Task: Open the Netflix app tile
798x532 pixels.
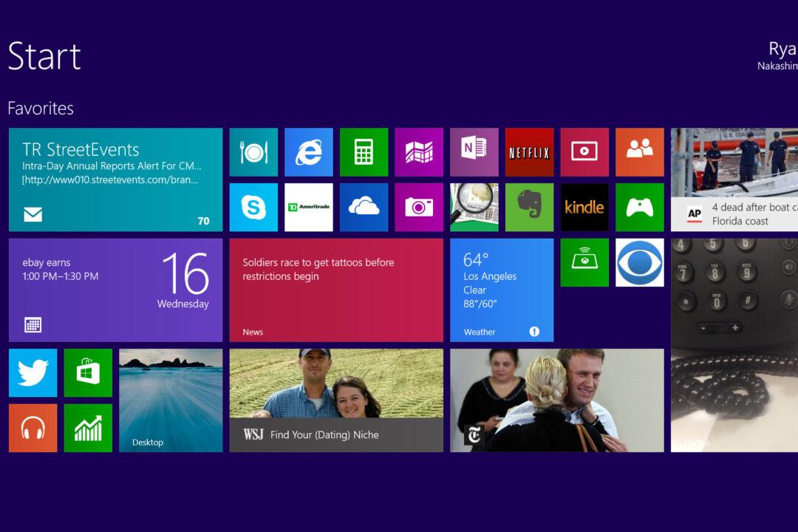Action: pyautogui.click(x=529, y=152)
